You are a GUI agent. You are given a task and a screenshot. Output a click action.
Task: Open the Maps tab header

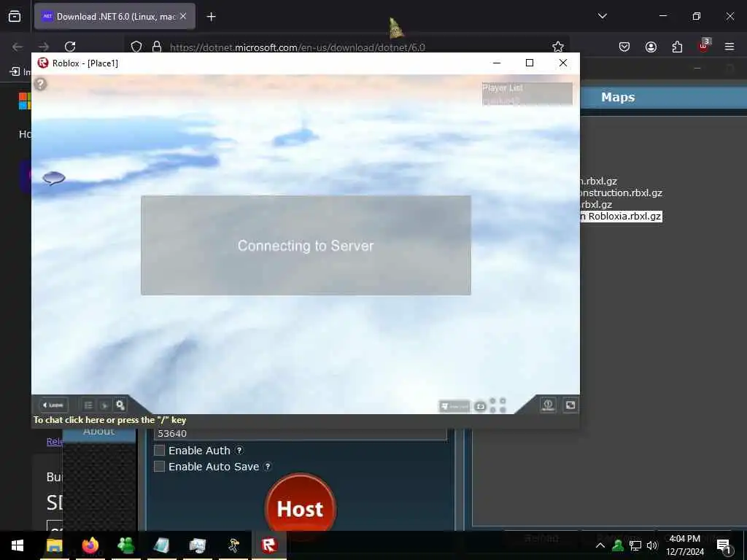(618, 97)
